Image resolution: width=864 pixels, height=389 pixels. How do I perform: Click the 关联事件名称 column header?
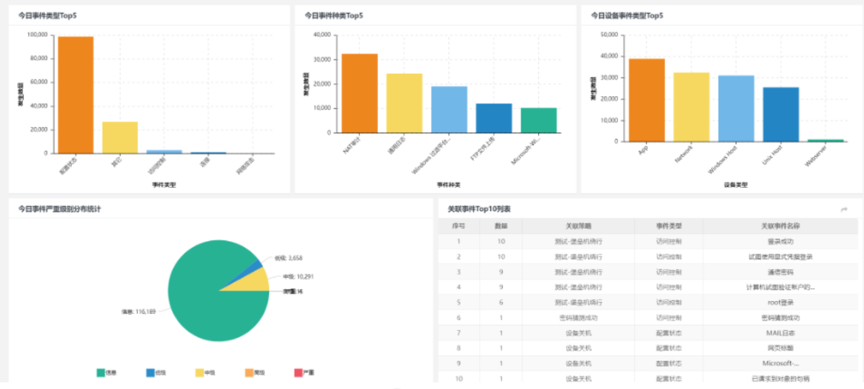[x=780, y=226]
